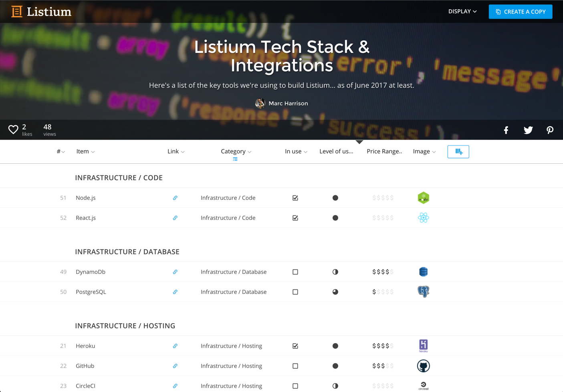The image size is (563, 392).
Task: Click the copy icon in Create a Copy
Action: coord(498,12)
